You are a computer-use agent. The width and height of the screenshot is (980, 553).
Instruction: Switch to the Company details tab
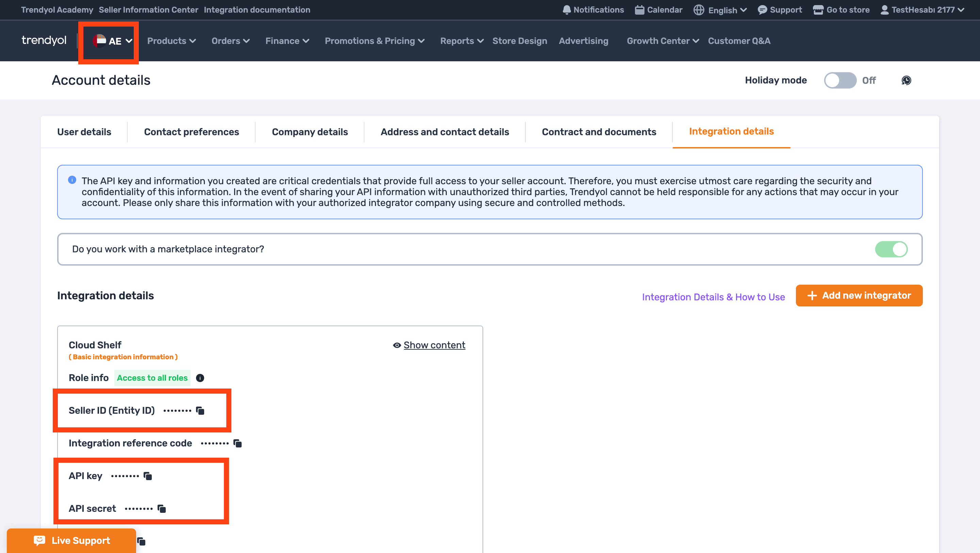[x=310, y=132]
